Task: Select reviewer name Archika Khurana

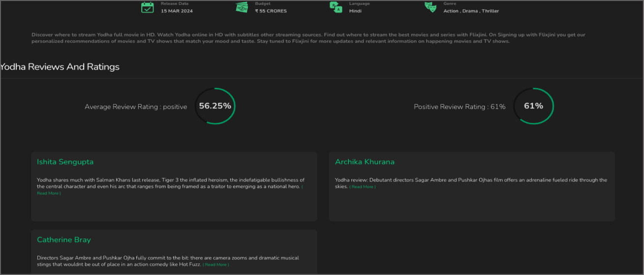Action: coord(365,162)
